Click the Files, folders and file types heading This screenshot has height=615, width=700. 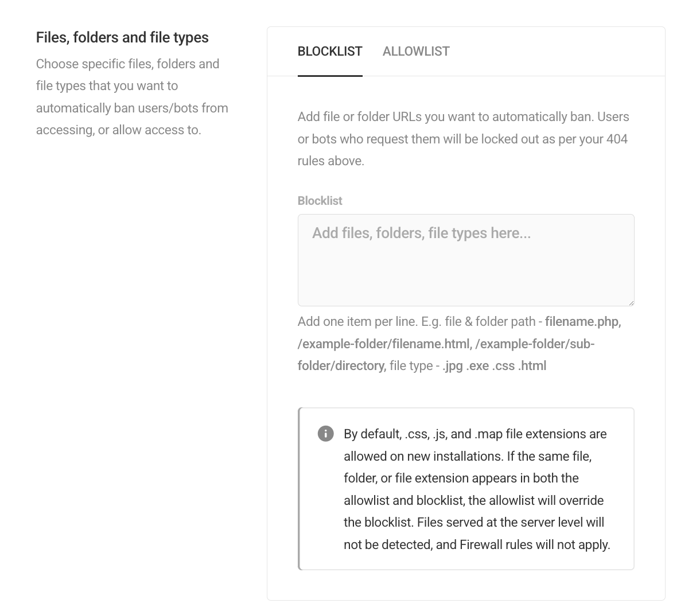[122, 37]
